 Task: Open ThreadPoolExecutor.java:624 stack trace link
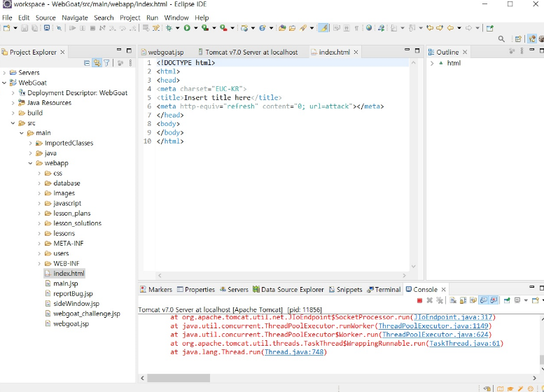click(435, 335)
